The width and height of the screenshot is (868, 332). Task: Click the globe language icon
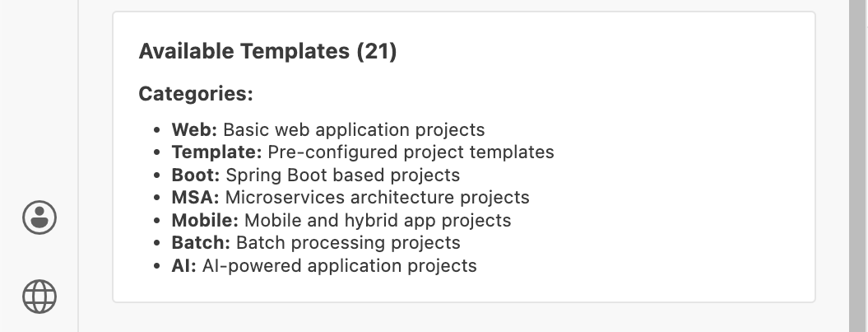click(x=39, y=297)
